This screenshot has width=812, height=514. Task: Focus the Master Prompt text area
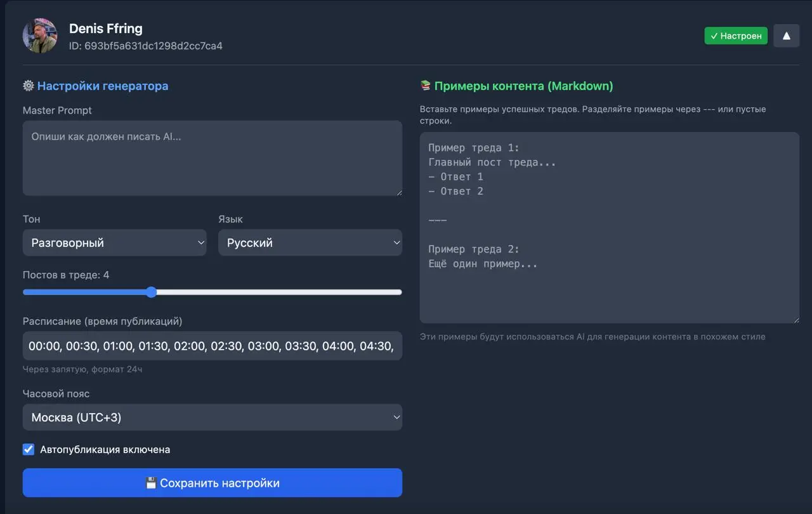(213, 158)
